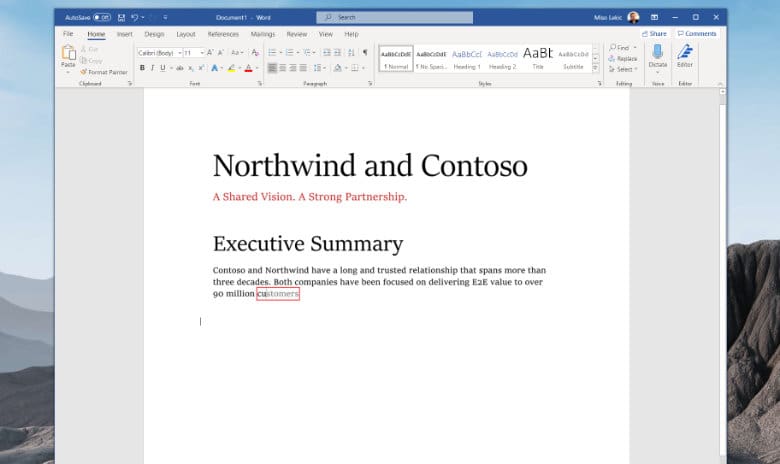Open the Font dialog launcher

(x=260, y=84)
